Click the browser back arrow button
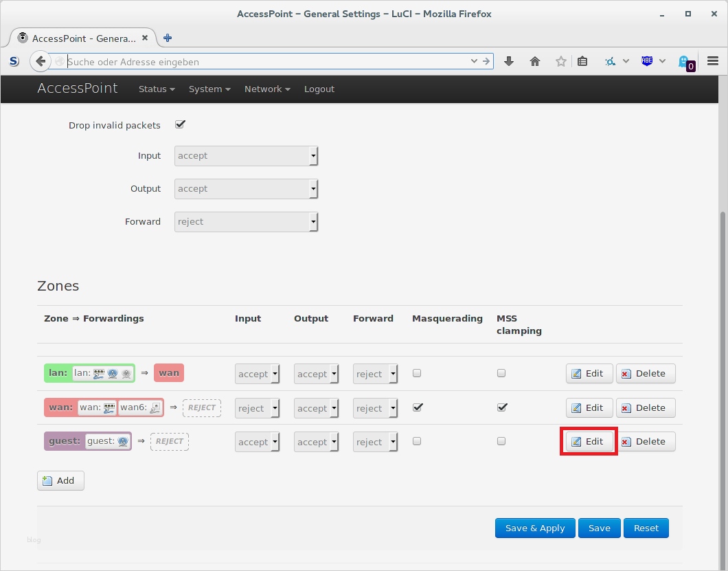This screenshot has width=728, height=571. (41, 61)
